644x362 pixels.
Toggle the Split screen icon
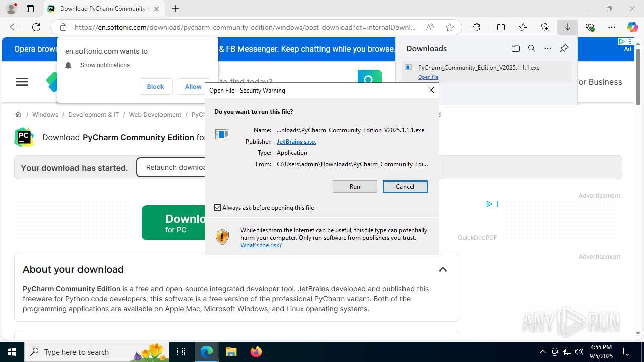pyautogui.click(x=501, y=27)
